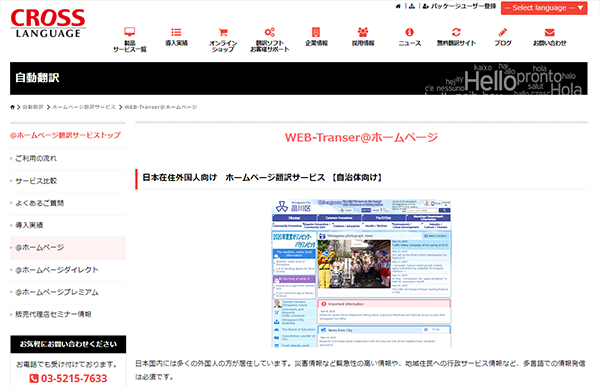The height and width of the screenshot is (386, 600).
Task: Open the Select language dropdown
Action: point(544,8)
